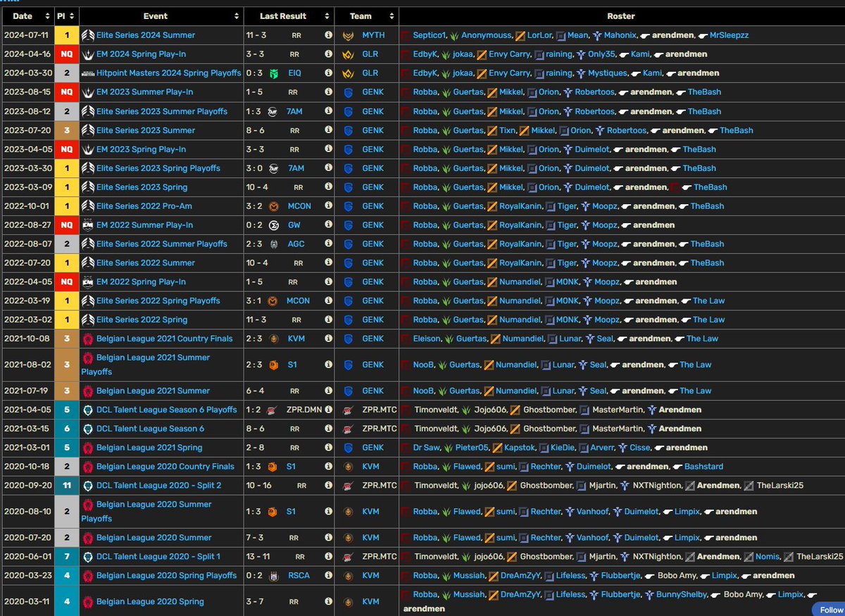
Task: Open the RSCA opponent link
Action: pos(299,575)
